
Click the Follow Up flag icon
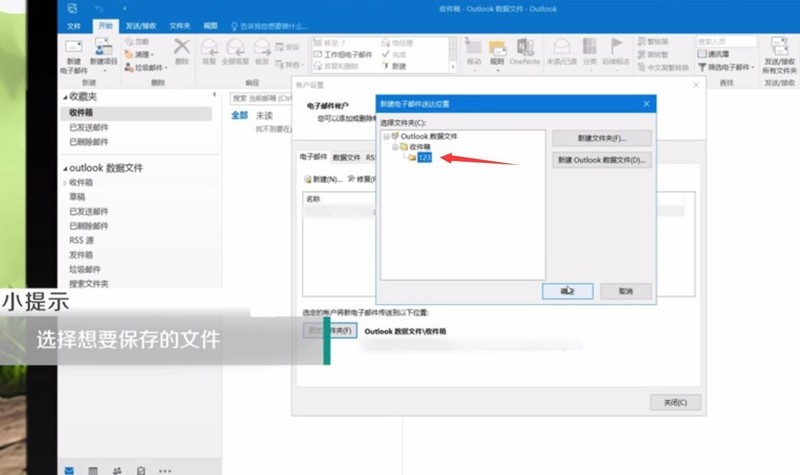pyautogui.click(x=616, y=46)
